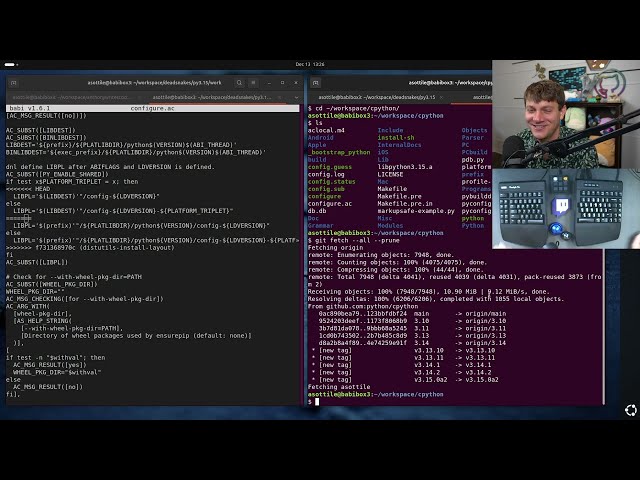Click the new tag "v3.15.0a2" row
This screenshot has width=640, height=480.
(405, 380)
